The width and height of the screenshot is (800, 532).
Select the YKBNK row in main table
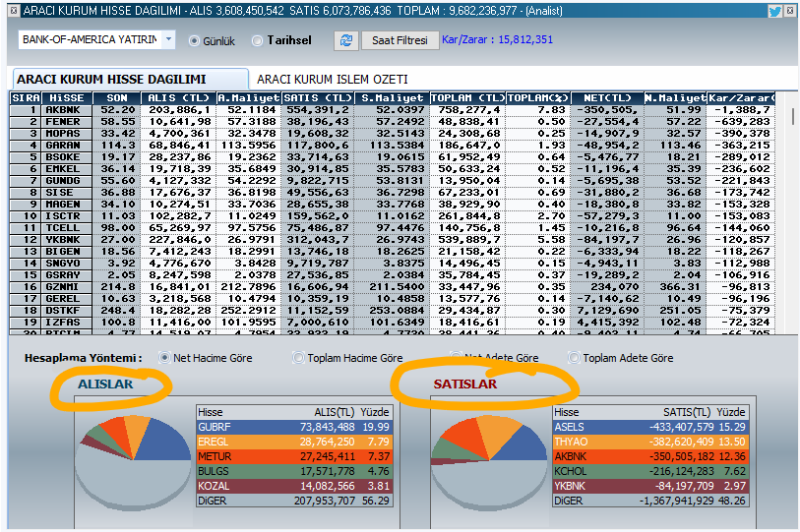pyautogui.click(x=393, y=239)
